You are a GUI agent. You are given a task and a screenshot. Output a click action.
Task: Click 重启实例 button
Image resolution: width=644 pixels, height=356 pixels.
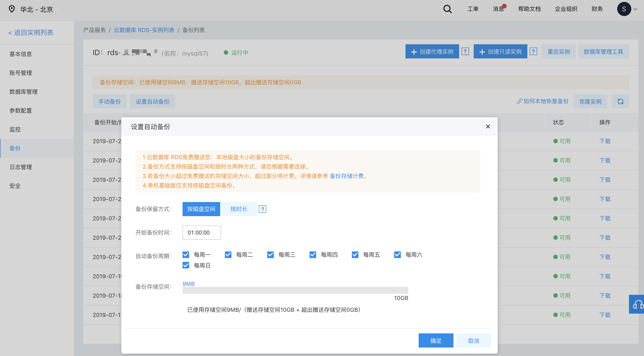559,52
